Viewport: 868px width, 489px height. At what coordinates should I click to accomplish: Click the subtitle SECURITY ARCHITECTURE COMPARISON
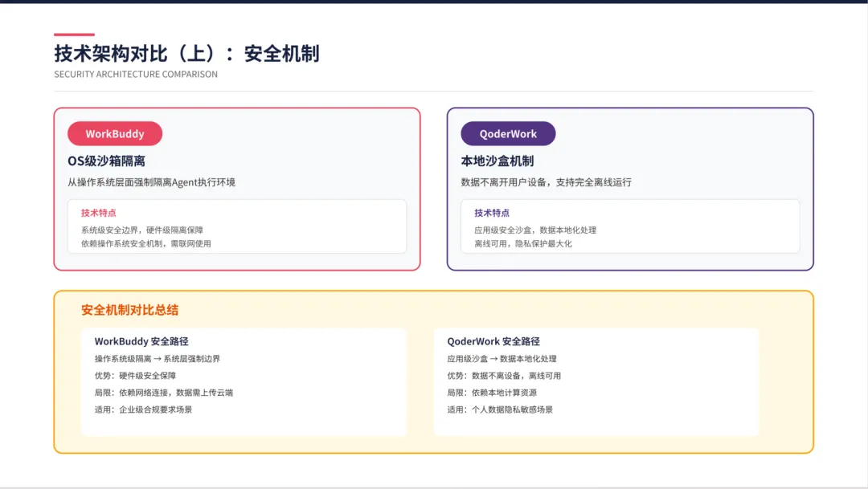(x=136, y=74)
